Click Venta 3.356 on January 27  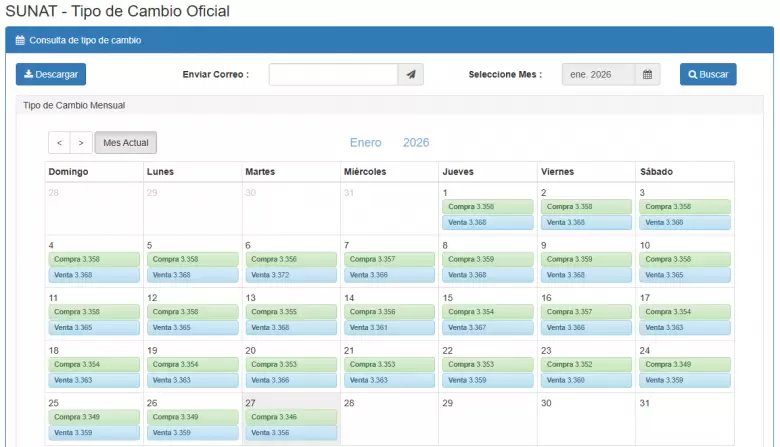290,433
